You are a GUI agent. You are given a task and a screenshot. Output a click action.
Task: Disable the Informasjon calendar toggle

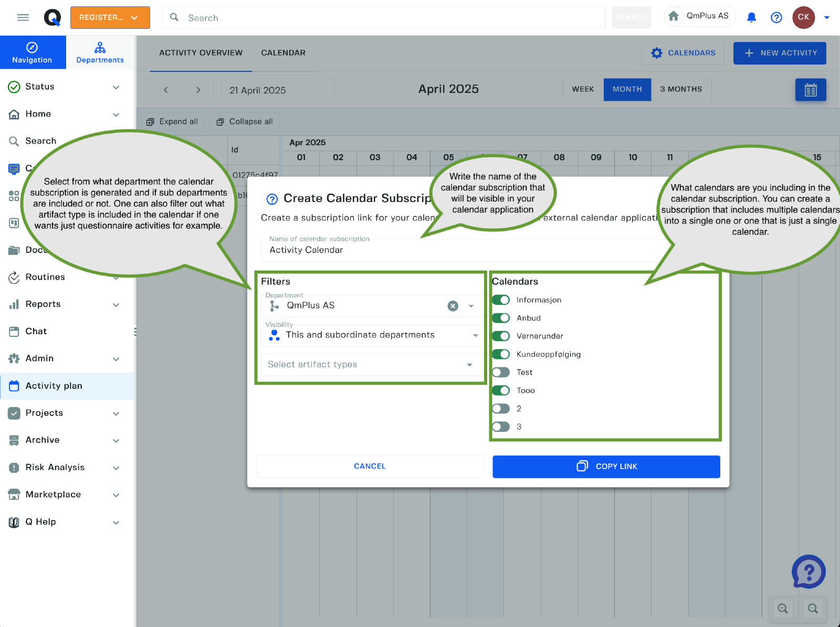pos(501,300)
